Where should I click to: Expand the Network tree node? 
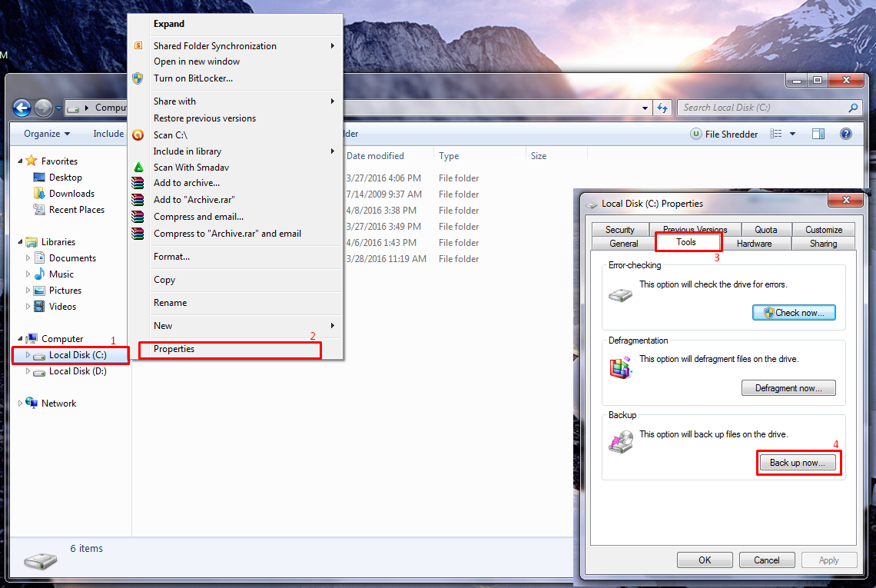(x=20, y=403)
